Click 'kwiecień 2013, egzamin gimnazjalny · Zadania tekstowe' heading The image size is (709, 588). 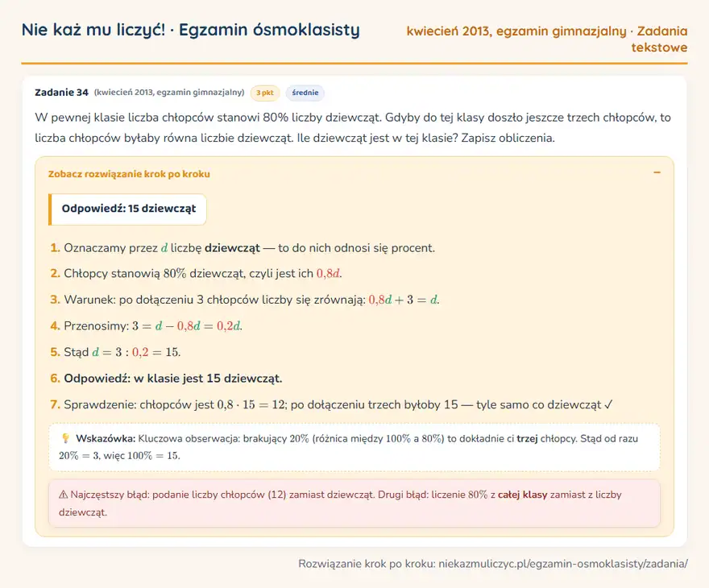click(x=547, y=39)
